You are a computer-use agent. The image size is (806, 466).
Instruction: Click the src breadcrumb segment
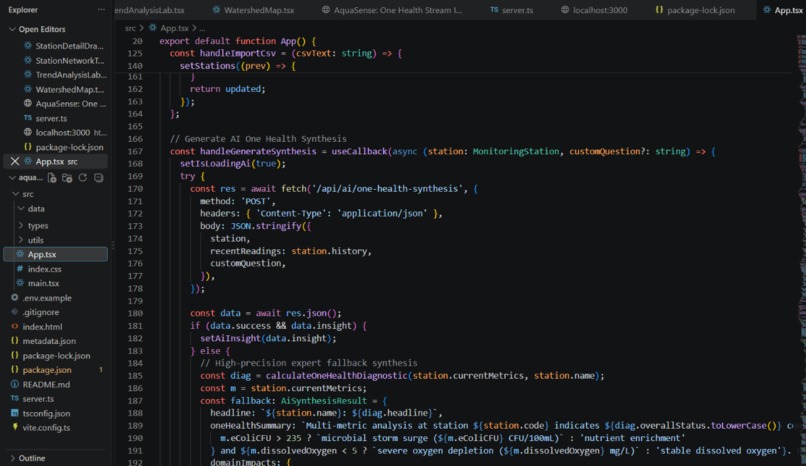(x=130, y=28)
